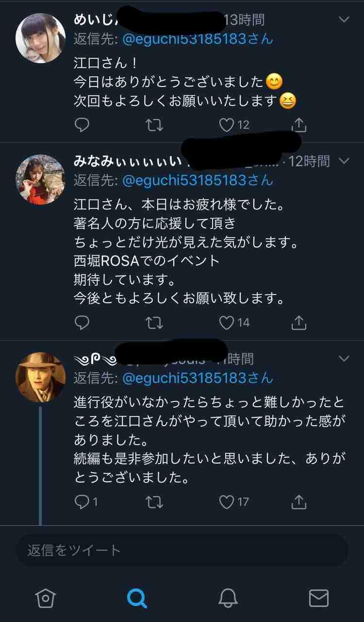This screenshot has width=364, height=622.
Task: Retweet the tweet about 進行役
Action: [154, 501]
